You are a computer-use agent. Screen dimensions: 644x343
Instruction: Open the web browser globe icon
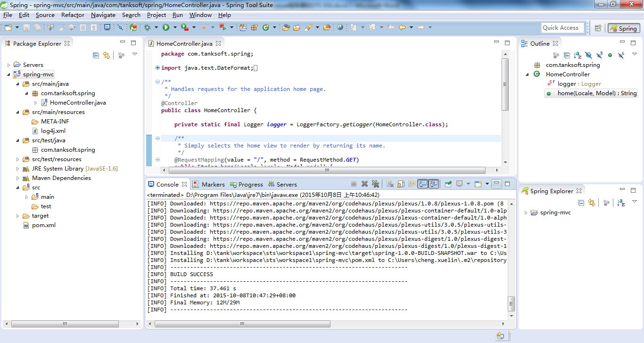340,27
